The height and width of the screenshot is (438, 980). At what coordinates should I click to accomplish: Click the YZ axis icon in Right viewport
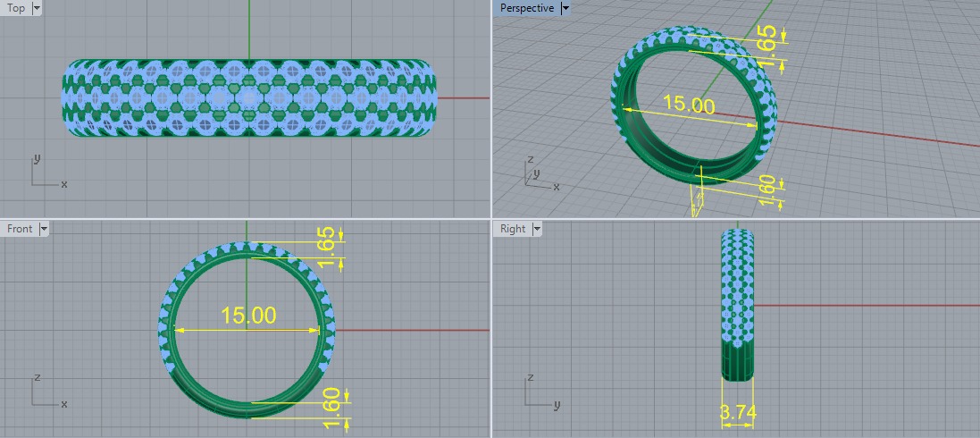pos(542,391)
